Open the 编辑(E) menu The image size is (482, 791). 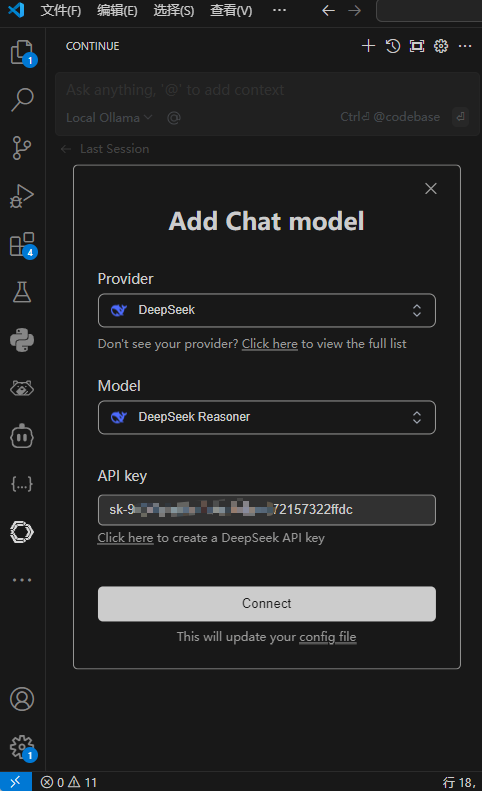[117, 11]
